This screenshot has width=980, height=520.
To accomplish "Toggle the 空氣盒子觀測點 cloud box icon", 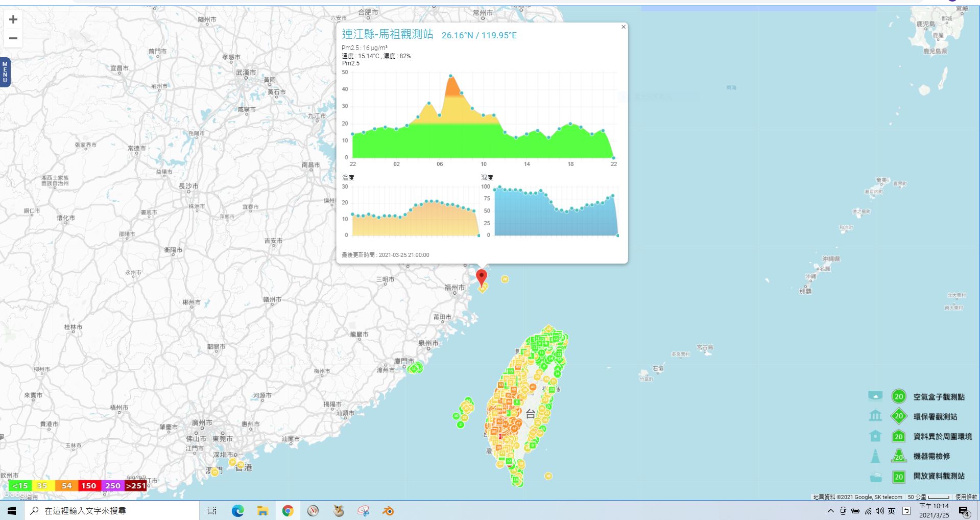I will (875, 396).
